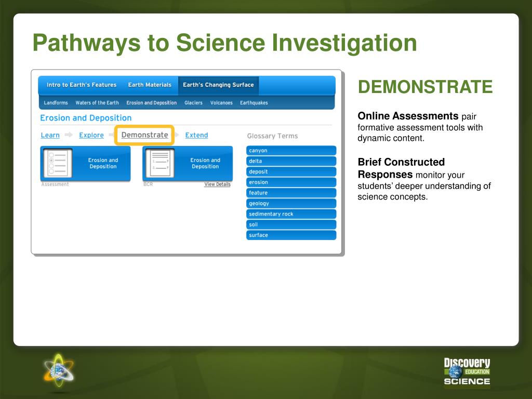532x399 pixels.
Task: Open glossary term feature
Action: [291, 193]
